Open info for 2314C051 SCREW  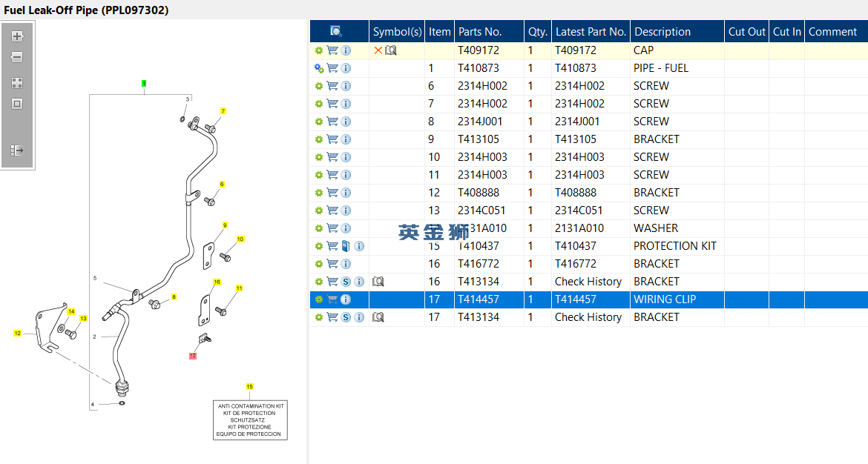[x=346, y=211]
